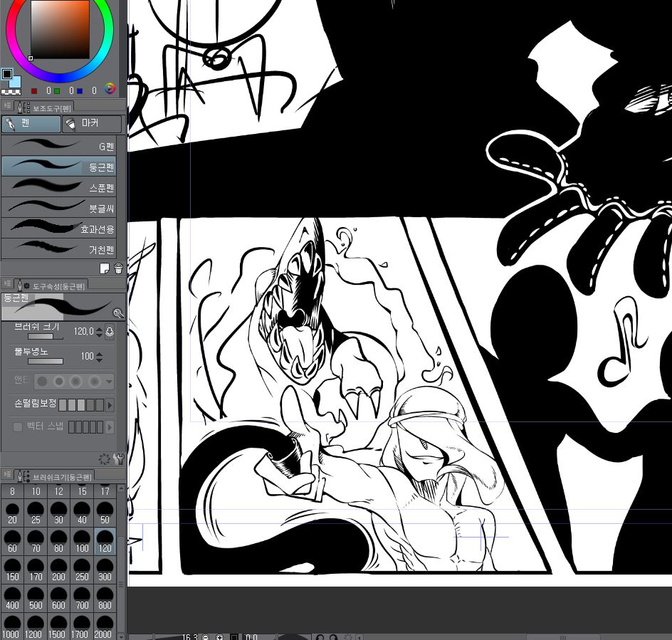Click the color wheel mode switch icon
This screenshot has height=640, width=672.
point(110,88)
